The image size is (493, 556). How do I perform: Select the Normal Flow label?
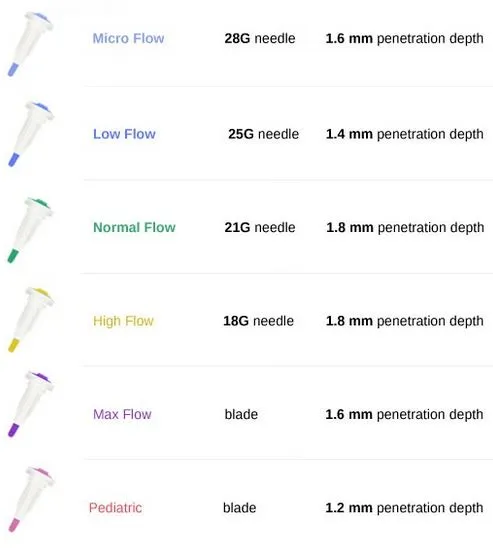point(134,227)
